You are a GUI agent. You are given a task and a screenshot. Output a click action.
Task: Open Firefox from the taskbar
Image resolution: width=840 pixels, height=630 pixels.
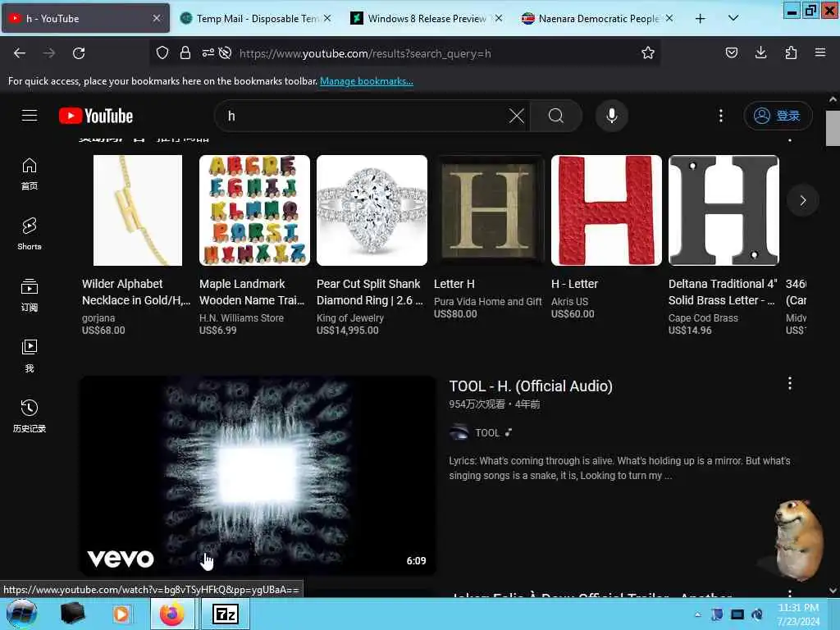(x=172, y=614)
